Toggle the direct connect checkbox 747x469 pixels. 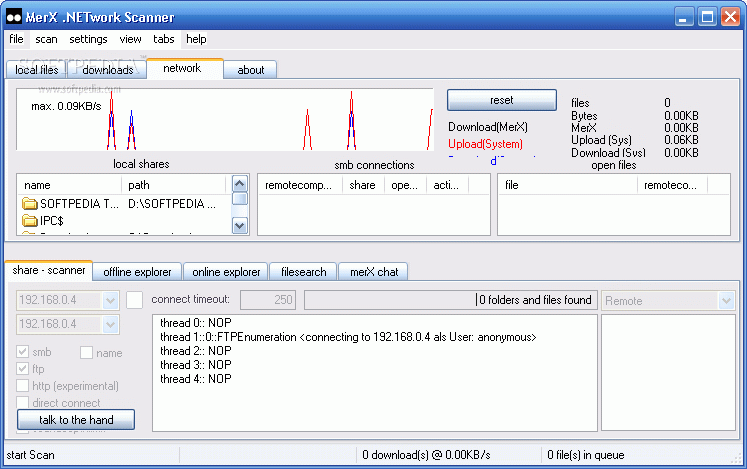point(22,402)
